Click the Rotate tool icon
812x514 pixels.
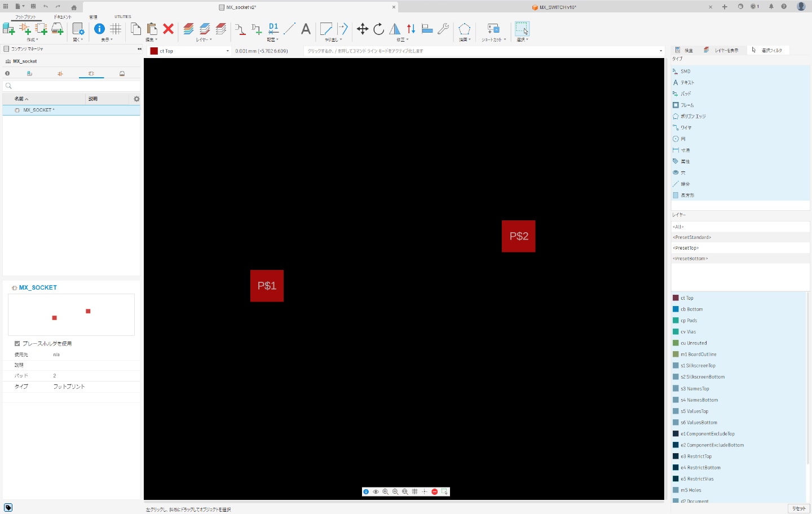379,29
